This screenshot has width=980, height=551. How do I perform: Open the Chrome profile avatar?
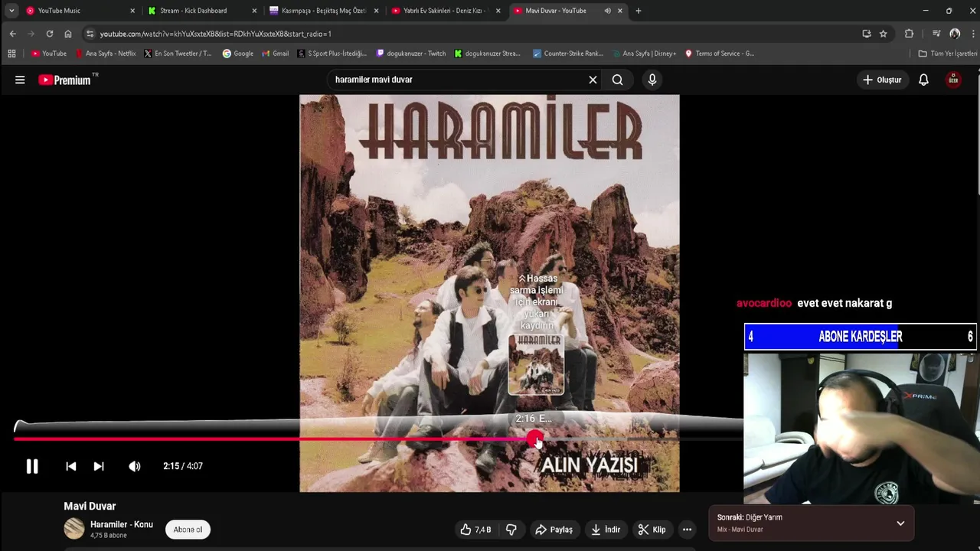(955, 34)
